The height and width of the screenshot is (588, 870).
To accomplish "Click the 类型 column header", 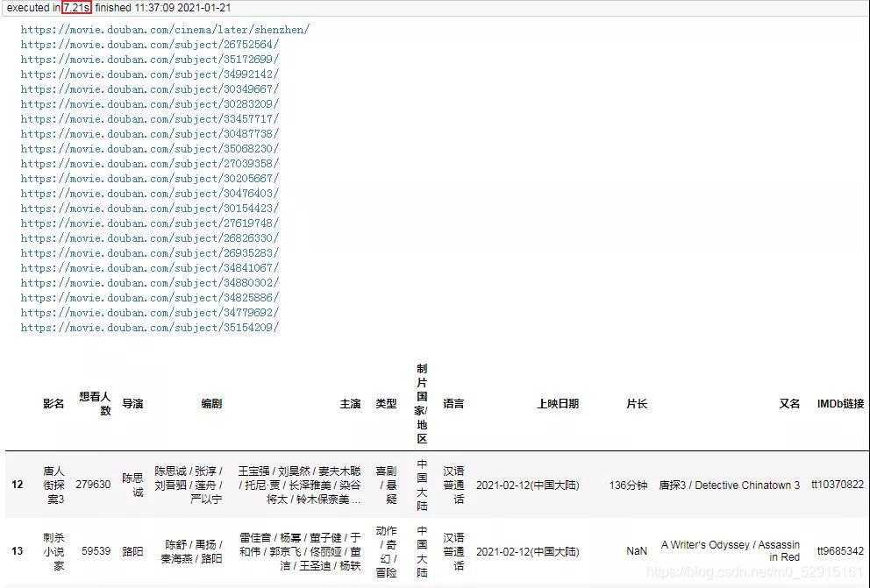I will click(386, 404).
